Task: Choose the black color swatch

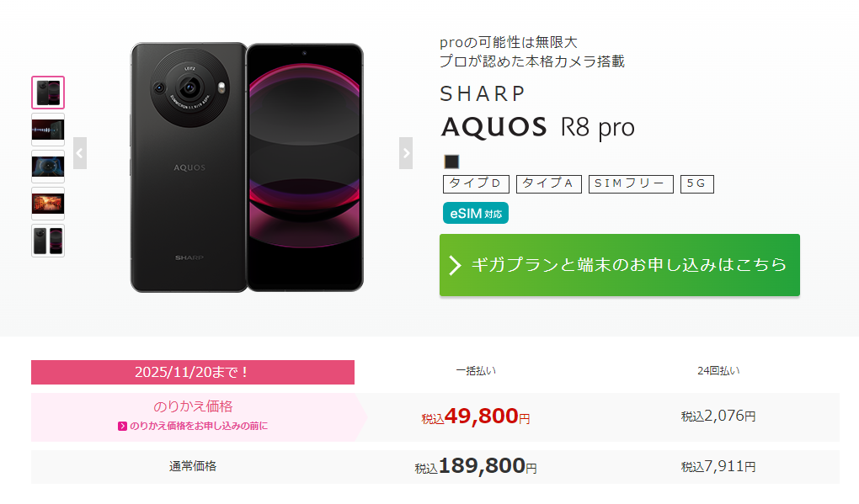Action: pyautogui.click(x=451, y=162)
